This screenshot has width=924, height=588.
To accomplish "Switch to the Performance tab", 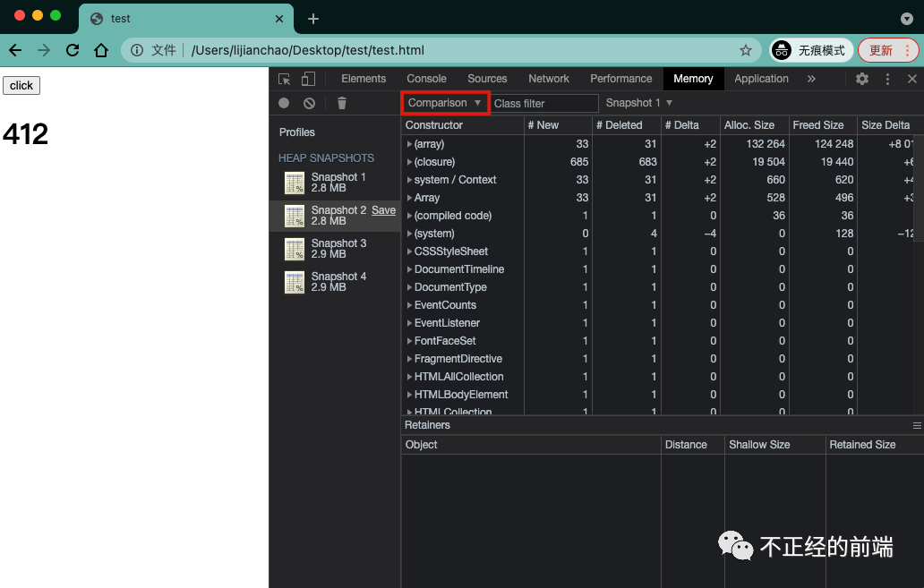I will 621,79.
